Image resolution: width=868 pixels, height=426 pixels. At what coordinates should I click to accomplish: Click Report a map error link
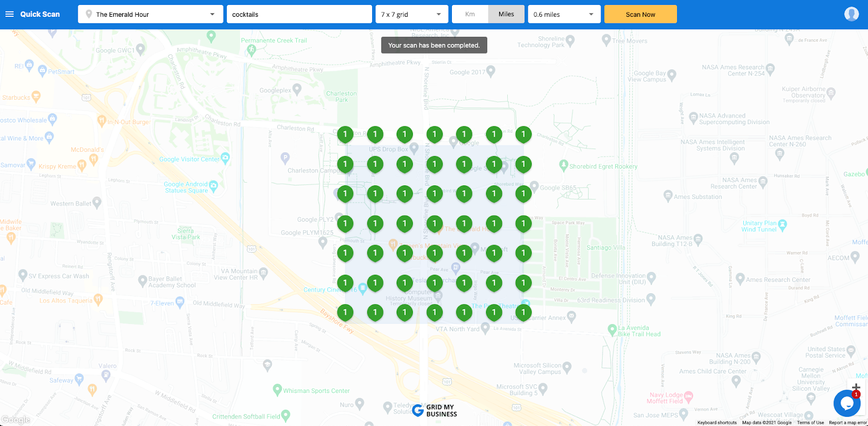point(848,423)
